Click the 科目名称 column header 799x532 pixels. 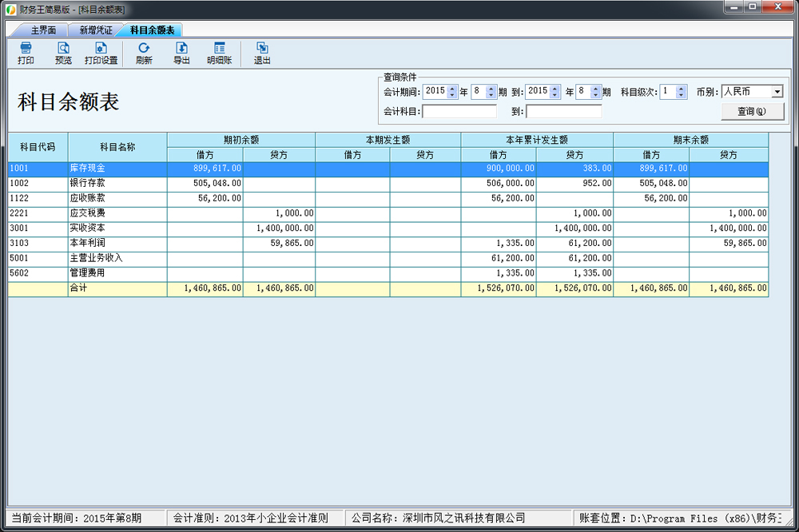[117, 147]
